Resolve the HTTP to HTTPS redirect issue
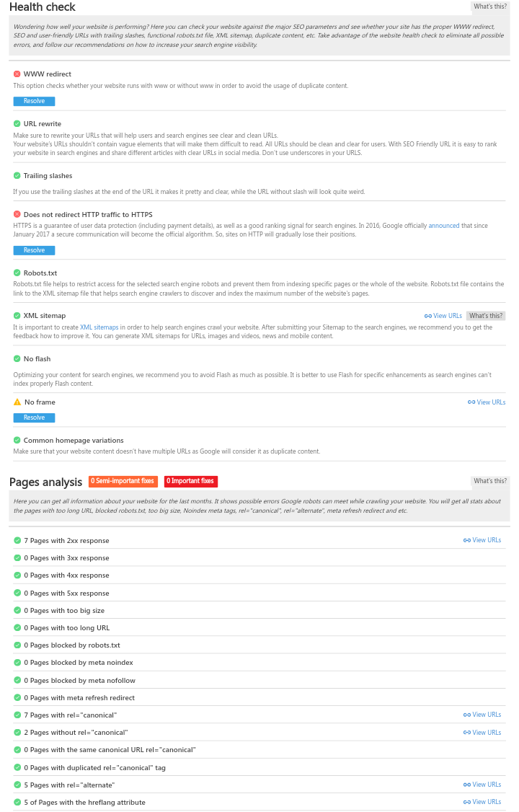Image resolution: width=519 pixels, height=812 pixels. [34, 250]
